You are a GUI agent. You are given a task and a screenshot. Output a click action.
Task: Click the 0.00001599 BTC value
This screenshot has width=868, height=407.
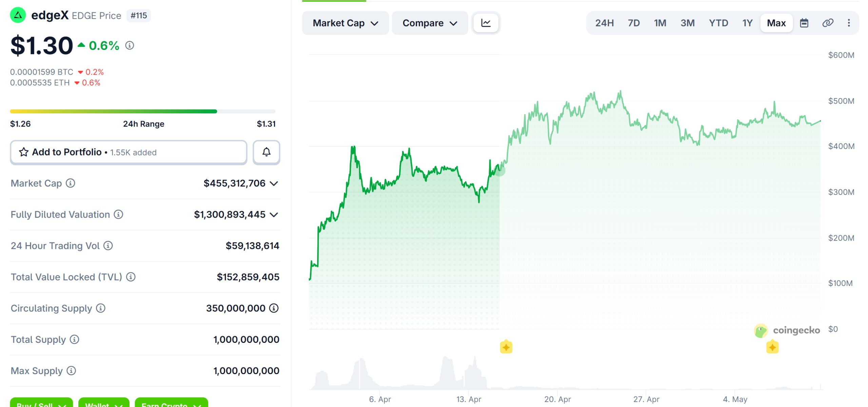(x=42, y=72)
